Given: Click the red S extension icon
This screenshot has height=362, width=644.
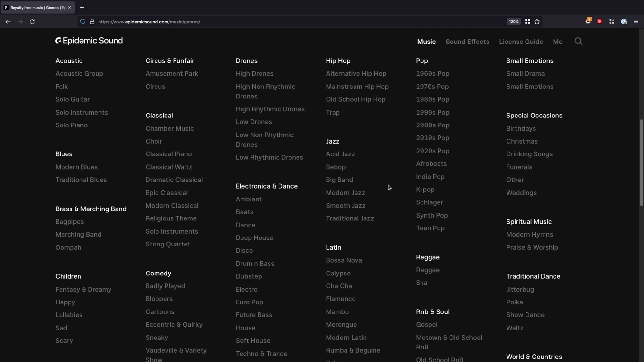Looking at the screenshot, I should [x=600, y=22].
